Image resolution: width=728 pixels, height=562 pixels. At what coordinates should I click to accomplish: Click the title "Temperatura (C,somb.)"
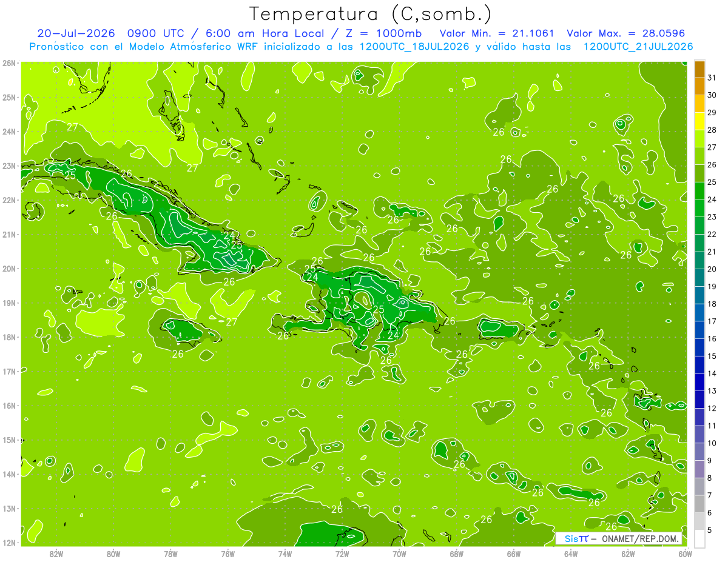click(x=371, y=14)
